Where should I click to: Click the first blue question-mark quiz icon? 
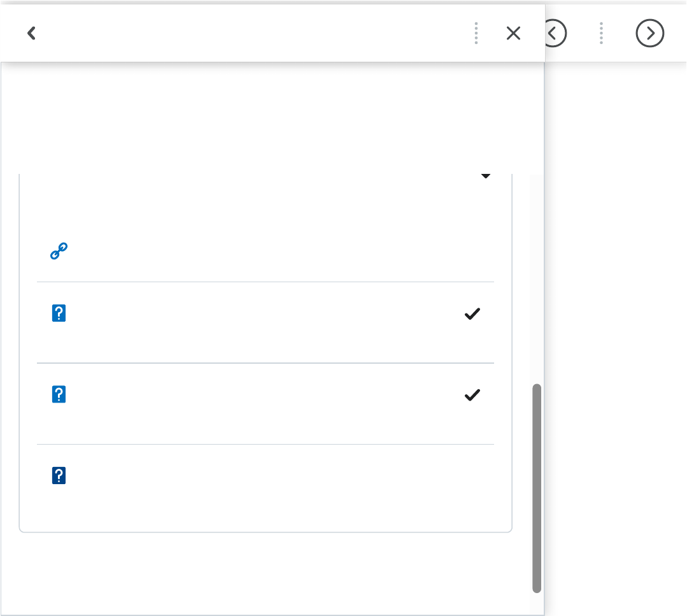59,313
